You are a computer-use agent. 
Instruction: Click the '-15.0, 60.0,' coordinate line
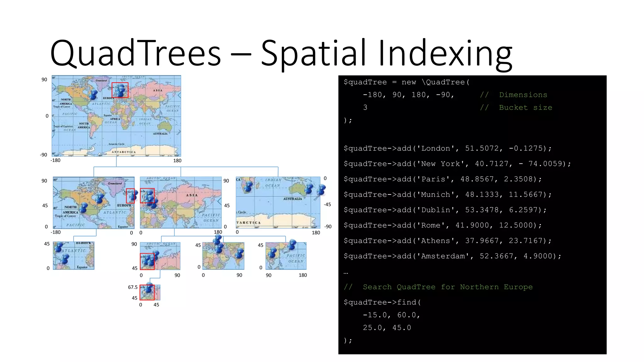tap(391, 315)
